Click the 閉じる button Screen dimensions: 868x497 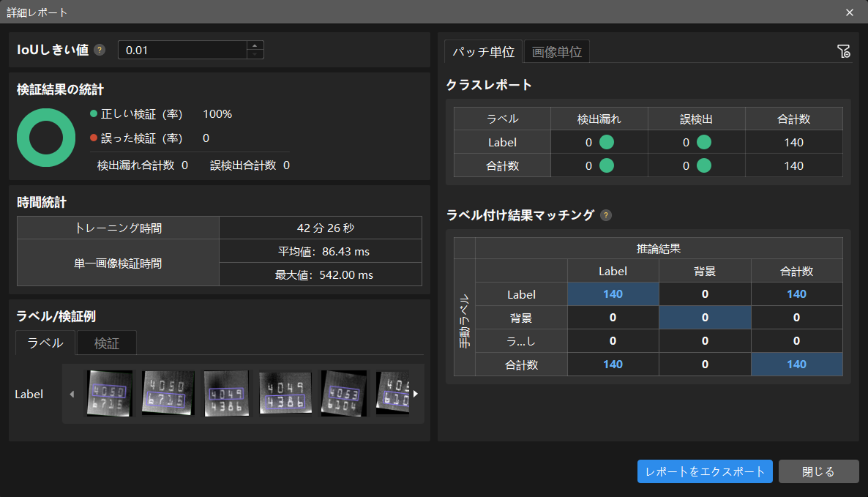819,471
